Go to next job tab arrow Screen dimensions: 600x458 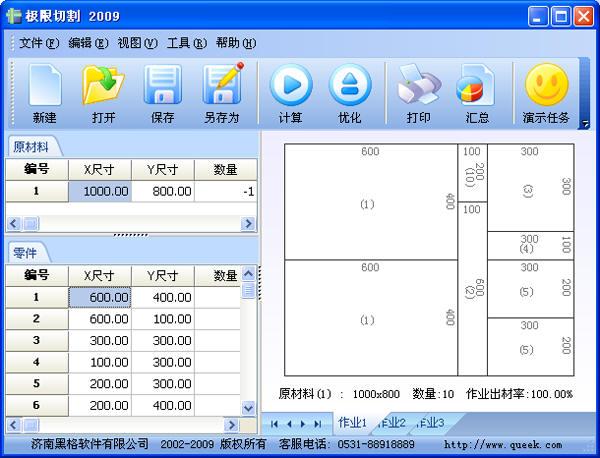(x=303, y=424)
